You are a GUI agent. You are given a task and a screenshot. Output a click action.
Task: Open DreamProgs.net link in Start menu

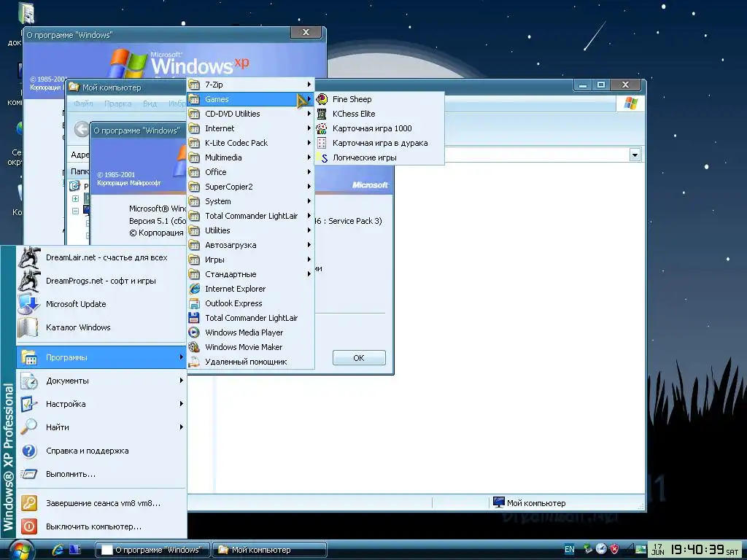point(101,281)
